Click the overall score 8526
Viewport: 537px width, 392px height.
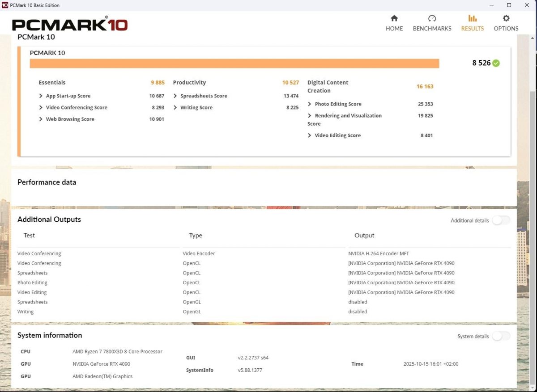click(x=481, y=63)
